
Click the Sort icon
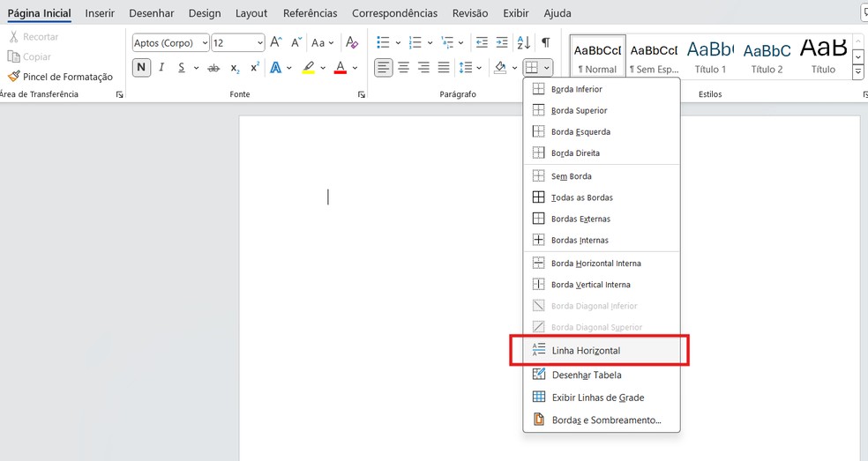(x=524, y=42)
